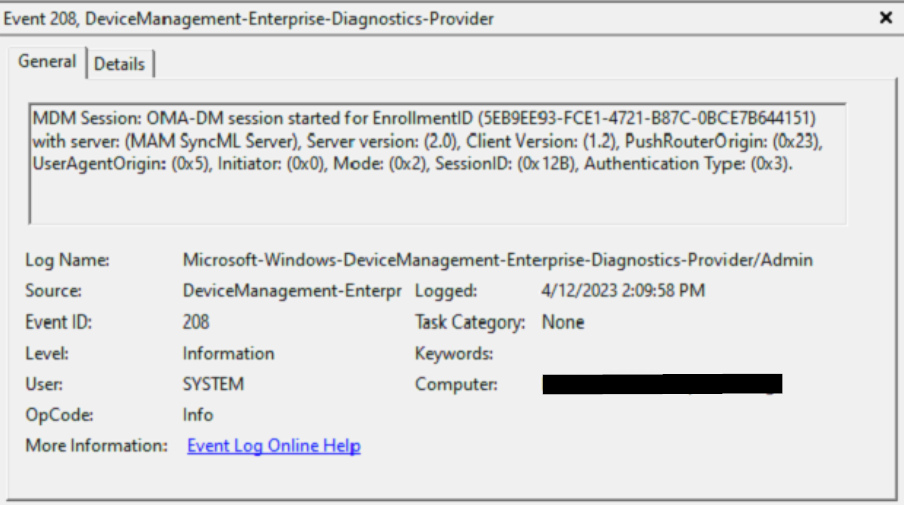Click the Level value Information
This screenshot has width=904, height=505.
[x=228, y=353]
